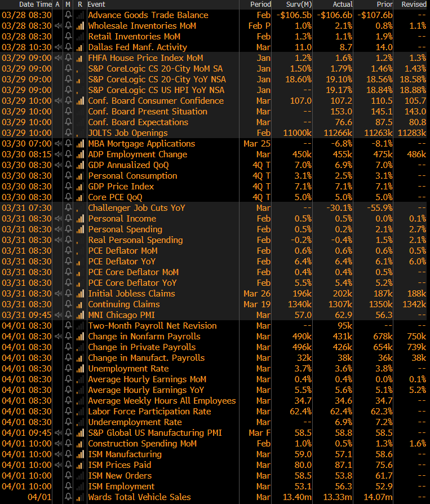Sort by the Actual column header
Image resolution: width=430 pixels, height=504 pixels.
[x=342, y=5]
